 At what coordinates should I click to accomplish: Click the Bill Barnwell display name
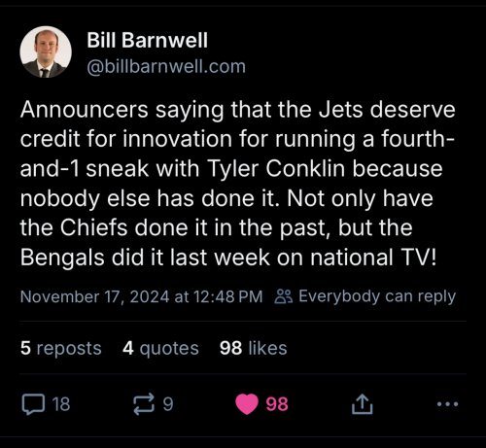(x=147, y=40)
